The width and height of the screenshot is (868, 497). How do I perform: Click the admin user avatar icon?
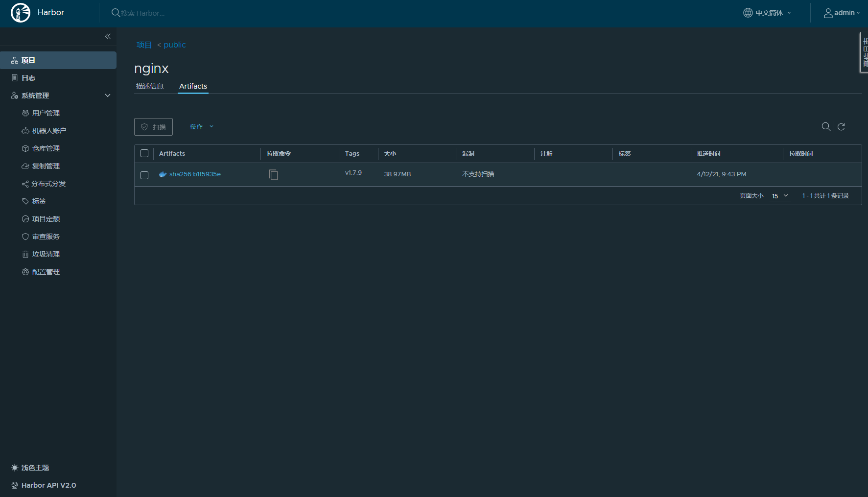coord(828,13)
